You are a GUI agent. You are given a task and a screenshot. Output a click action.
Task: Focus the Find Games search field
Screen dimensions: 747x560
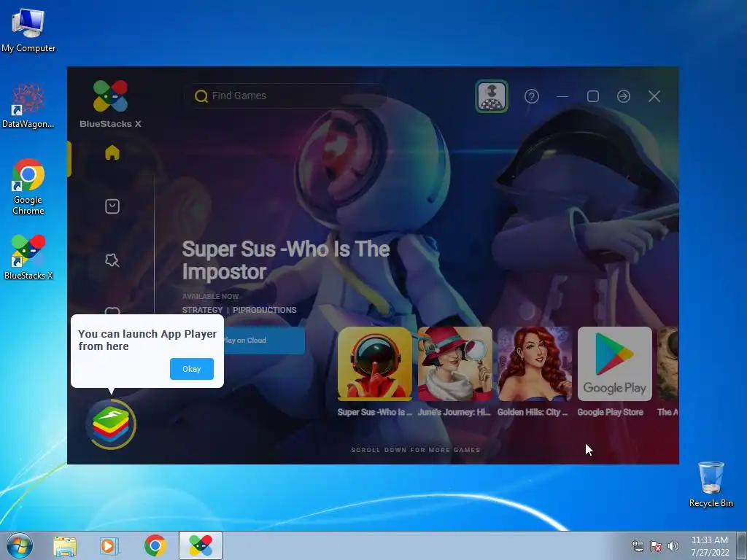[286, 96]
